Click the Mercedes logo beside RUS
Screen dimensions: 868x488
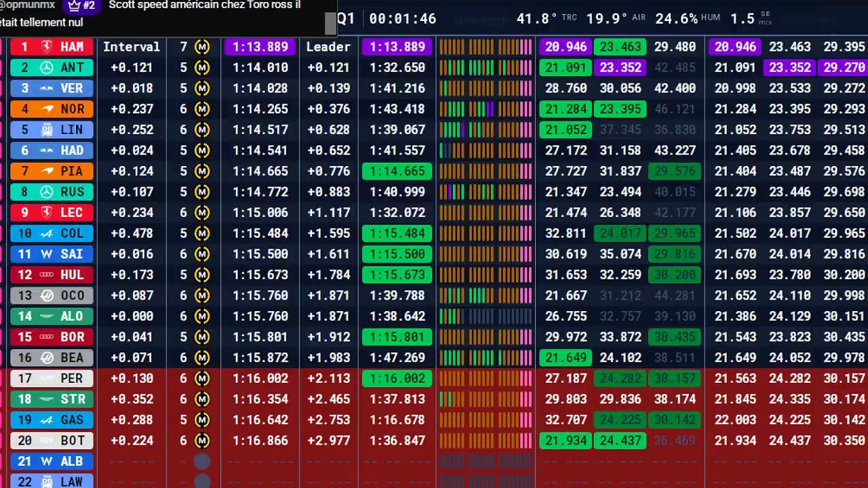(47, 192)
